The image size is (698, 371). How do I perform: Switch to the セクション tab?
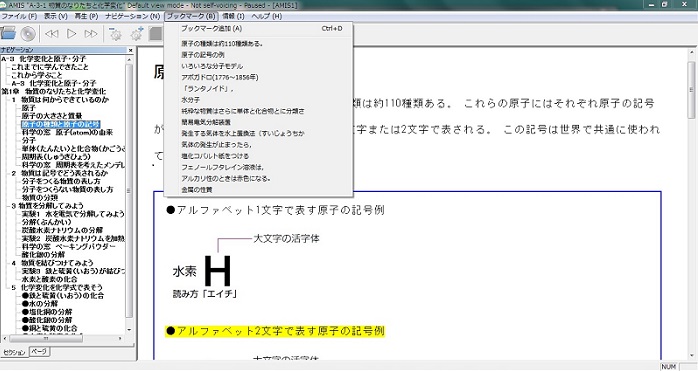(14, 352)
